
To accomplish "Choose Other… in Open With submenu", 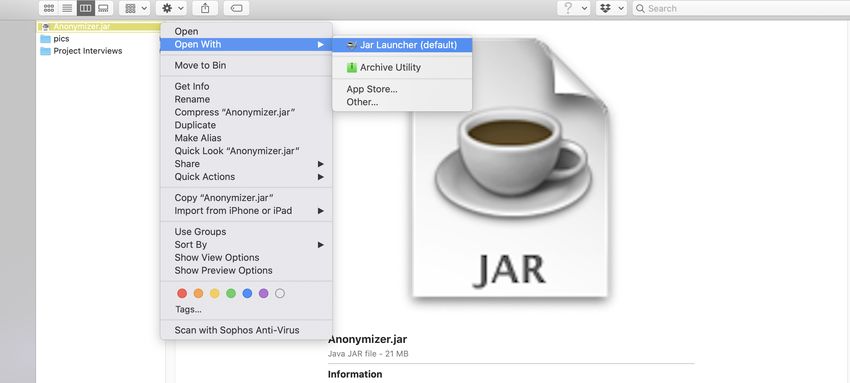I will tap(402, 102).
